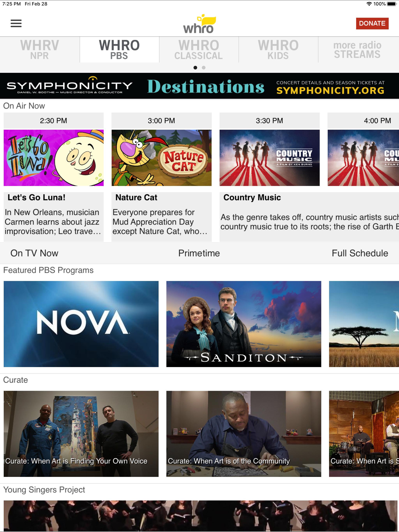
Task: Select the Nature Cat show image
Action: 162,158
